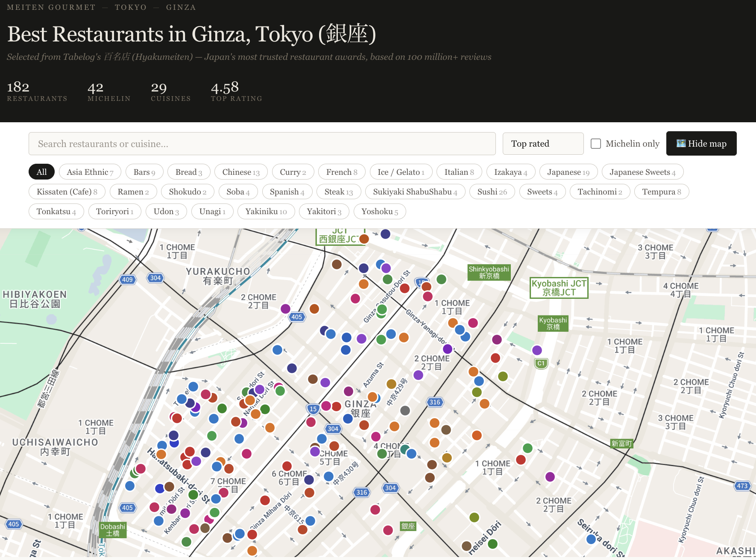Filter by Bread category

tap(189, 172)
